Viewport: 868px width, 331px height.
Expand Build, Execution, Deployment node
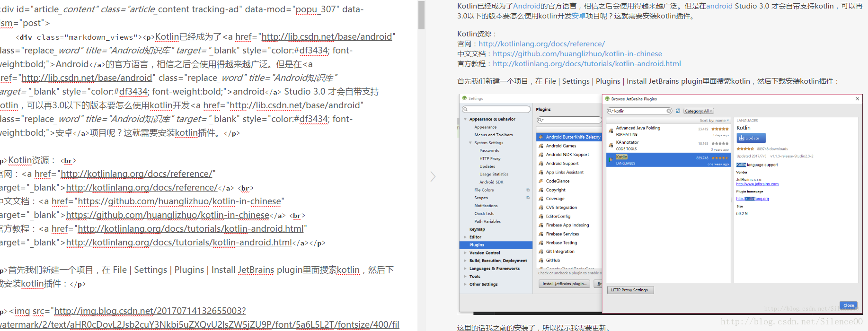465,261
